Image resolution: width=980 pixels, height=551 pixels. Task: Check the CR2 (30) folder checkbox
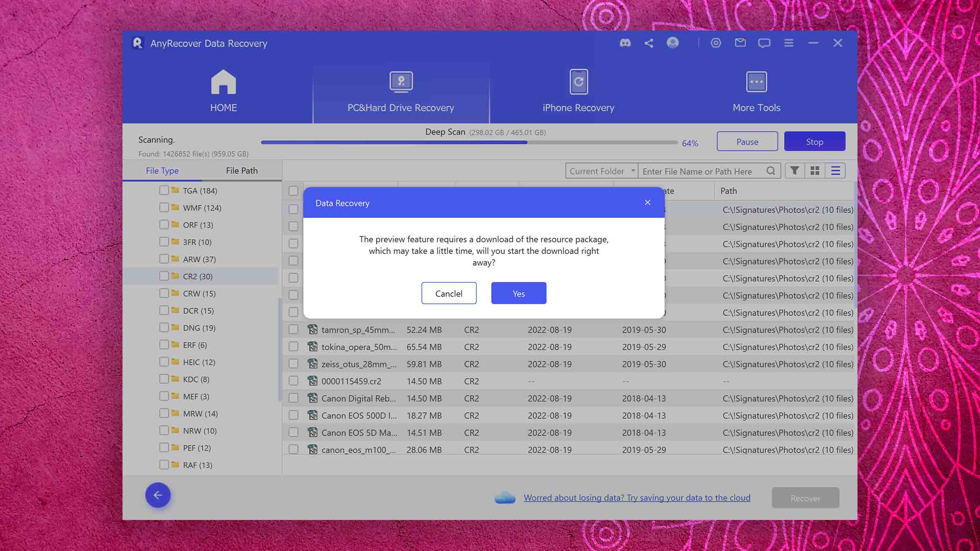point(164,276)
